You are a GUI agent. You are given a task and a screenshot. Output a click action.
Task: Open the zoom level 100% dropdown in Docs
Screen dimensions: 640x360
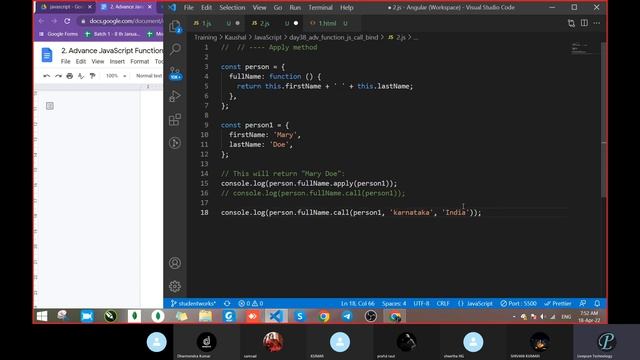(116, 76)
